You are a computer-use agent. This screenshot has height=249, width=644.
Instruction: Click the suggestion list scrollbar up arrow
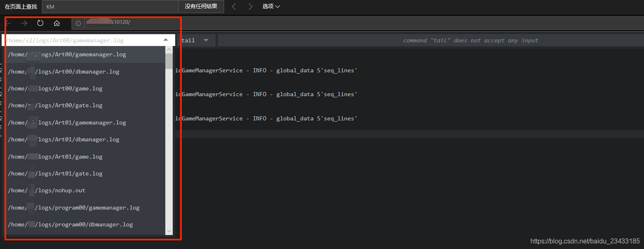[169, 49]
